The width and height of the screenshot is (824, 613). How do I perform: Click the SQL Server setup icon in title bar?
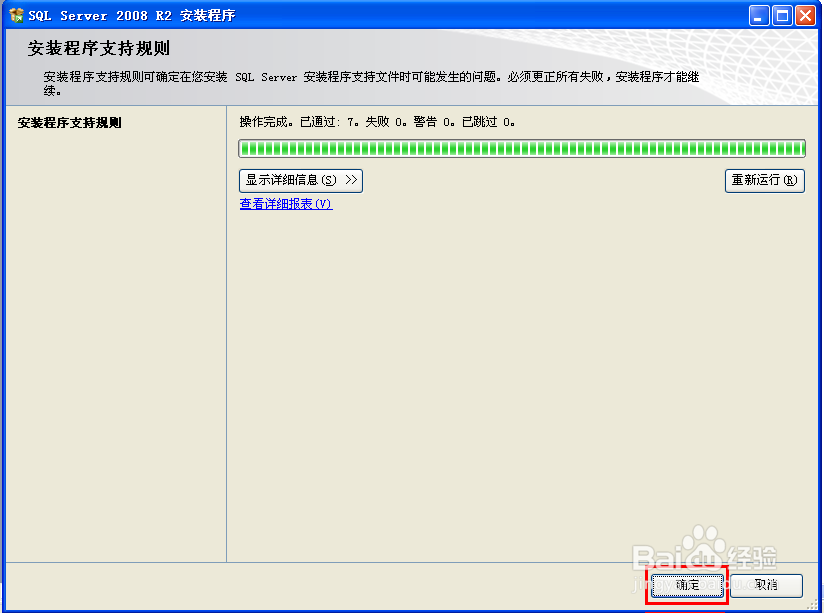(x=14, y=14)
